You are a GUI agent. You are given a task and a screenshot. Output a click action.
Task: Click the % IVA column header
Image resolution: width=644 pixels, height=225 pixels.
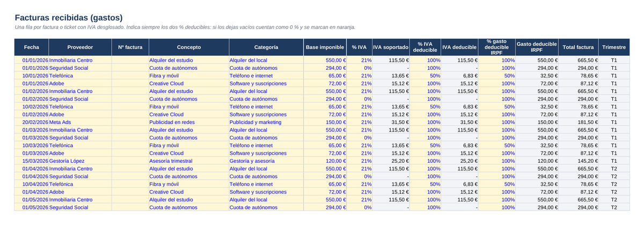click(x=360, y=47)
